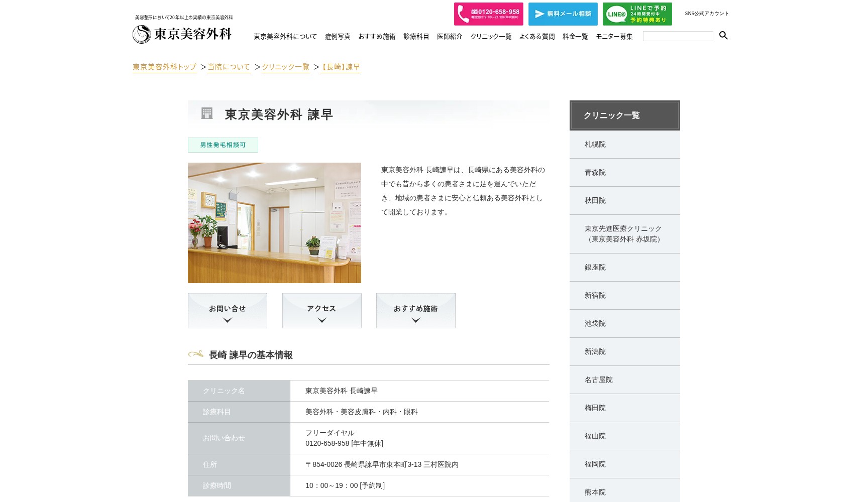Click the 【長崎】諫早 breadcrumb
The image size is (868, 502).
340,67
